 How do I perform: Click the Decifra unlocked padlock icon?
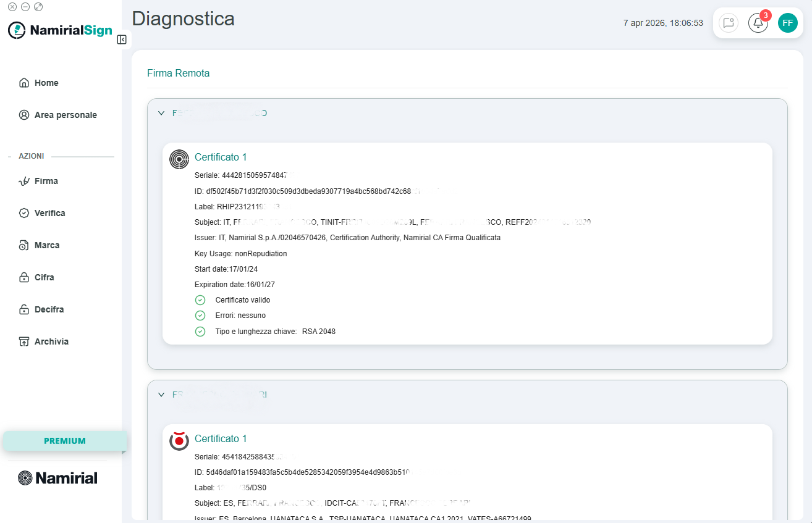click(24, 309)
